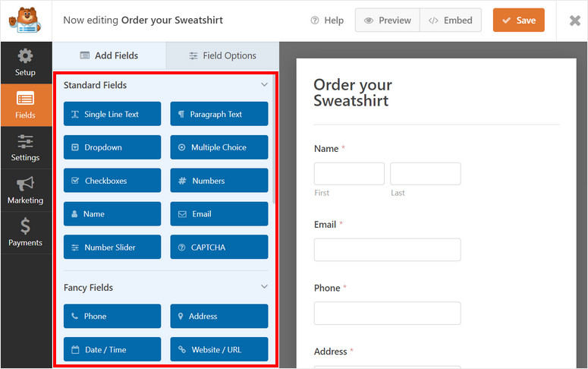Add a Dropdown field to form
This screenshot has height=369, width=588.
pyautogui.click(x=112, y=147)
